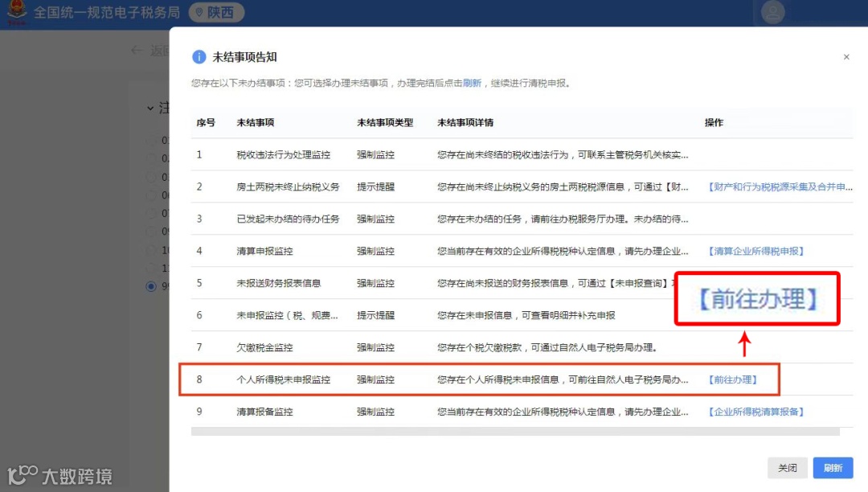Click the 操作 column header
The image size is (868, 492).
714,122
